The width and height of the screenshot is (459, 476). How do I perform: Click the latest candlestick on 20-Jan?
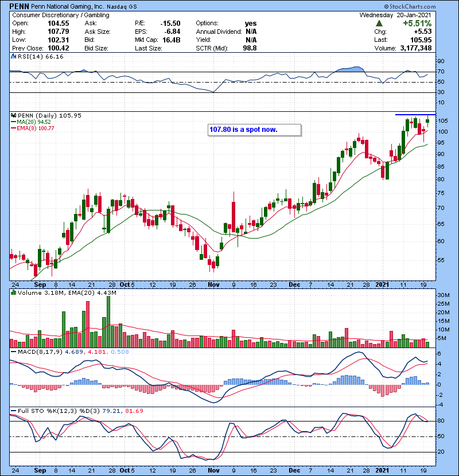pos(427,121)
